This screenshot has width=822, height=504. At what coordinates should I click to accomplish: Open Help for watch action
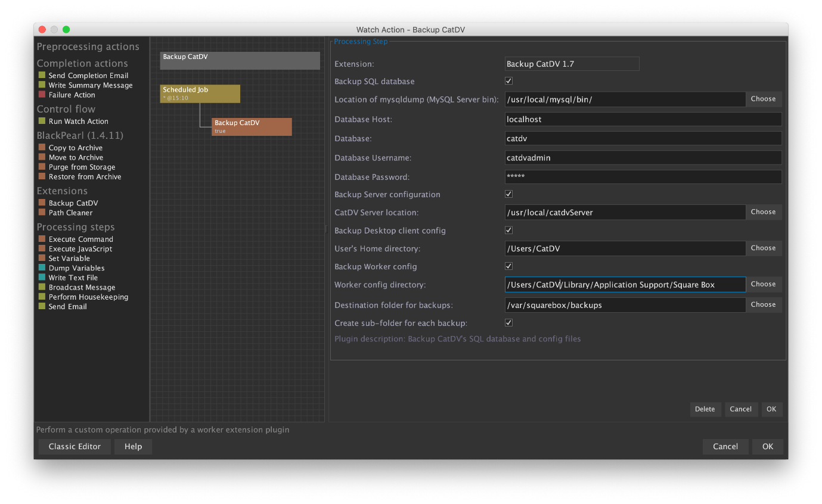(x=133, y=447)
